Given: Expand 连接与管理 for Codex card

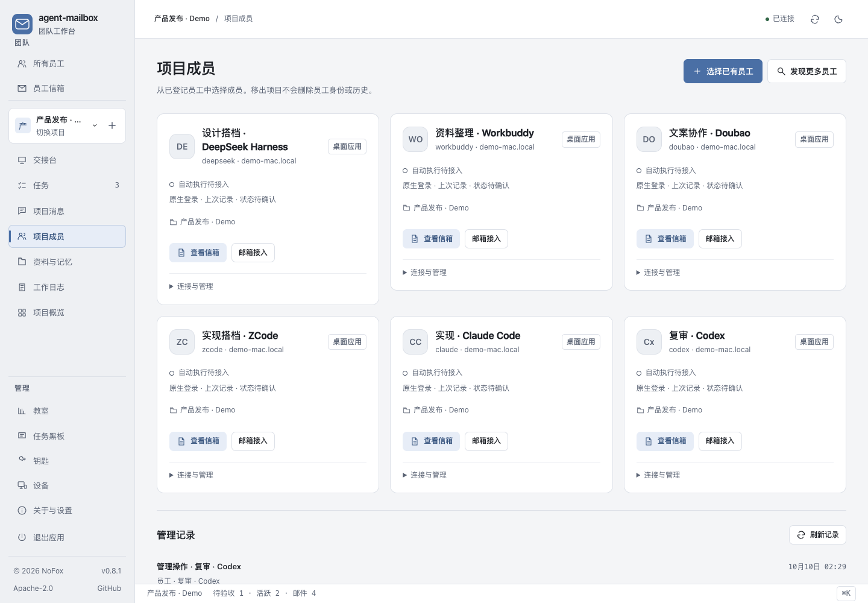Looking at the screenshot, I should click(x=658, y=475).
